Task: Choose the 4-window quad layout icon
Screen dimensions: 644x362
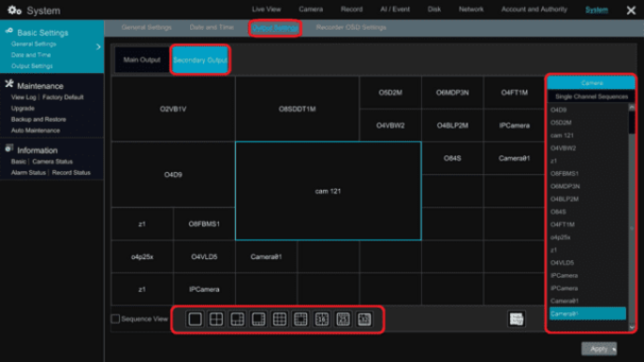Action: 216,319
